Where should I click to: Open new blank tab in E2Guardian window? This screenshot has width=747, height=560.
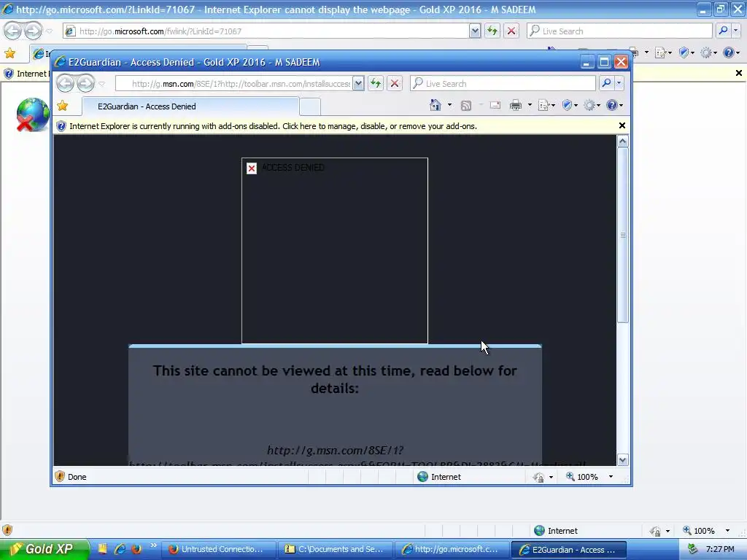tap(309, 106)
